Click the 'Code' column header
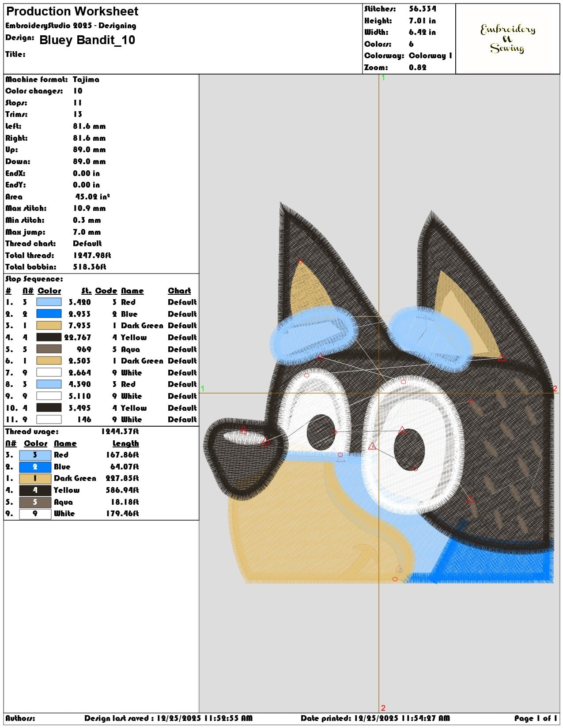Image resolution: width=563 pixels, height=728 pixels. coord(106,291)
